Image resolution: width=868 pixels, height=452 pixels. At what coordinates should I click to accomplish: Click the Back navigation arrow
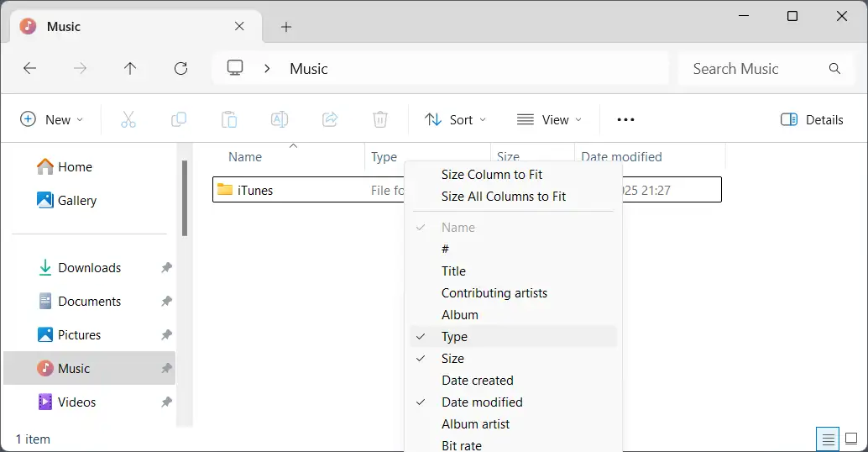coord(30,69)
